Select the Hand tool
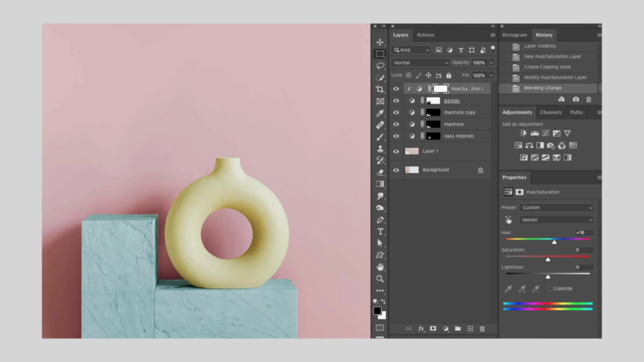The image size is (644, 362). click(x=380, y=267)
